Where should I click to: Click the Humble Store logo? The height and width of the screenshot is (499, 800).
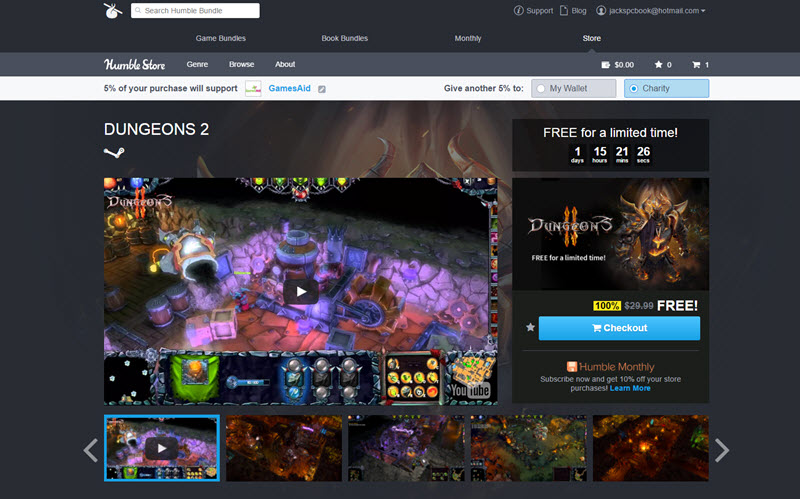coord(135,64)
